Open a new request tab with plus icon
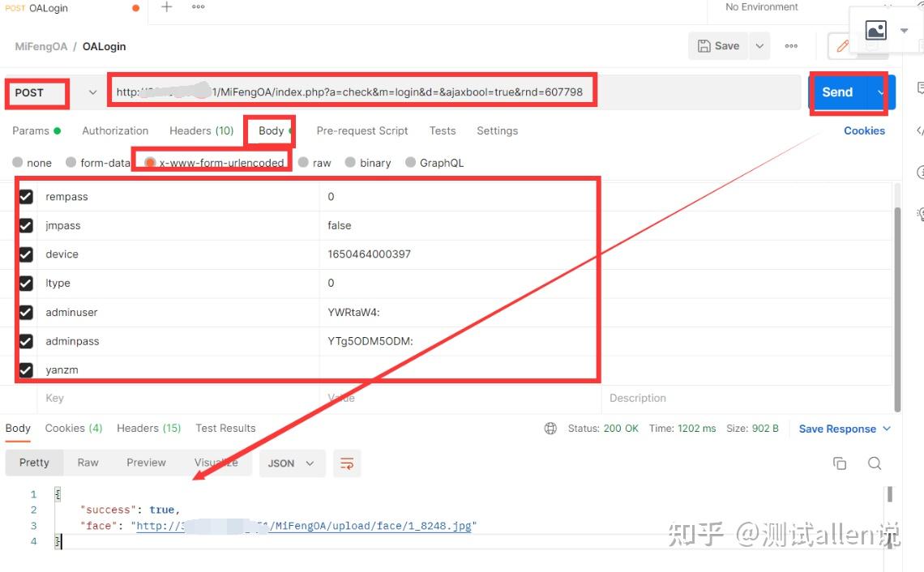924x572 pixels. [x=165, y=7]
